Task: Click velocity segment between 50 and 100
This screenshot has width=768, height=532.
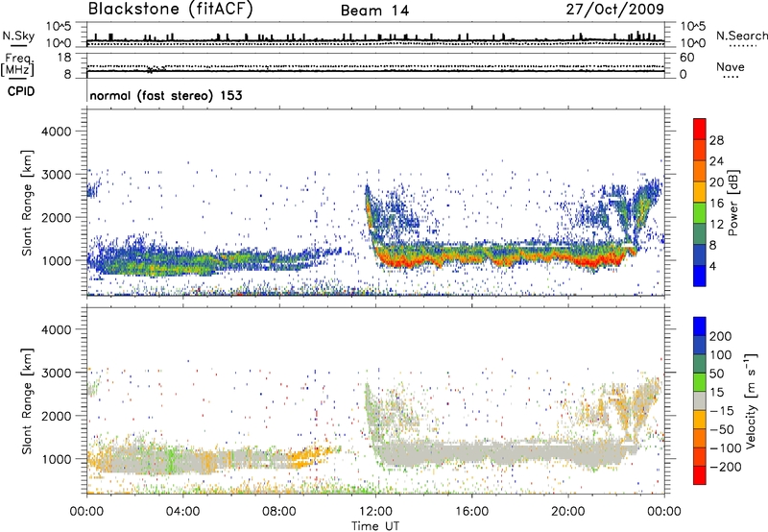Action: click(x=700, y=364)
